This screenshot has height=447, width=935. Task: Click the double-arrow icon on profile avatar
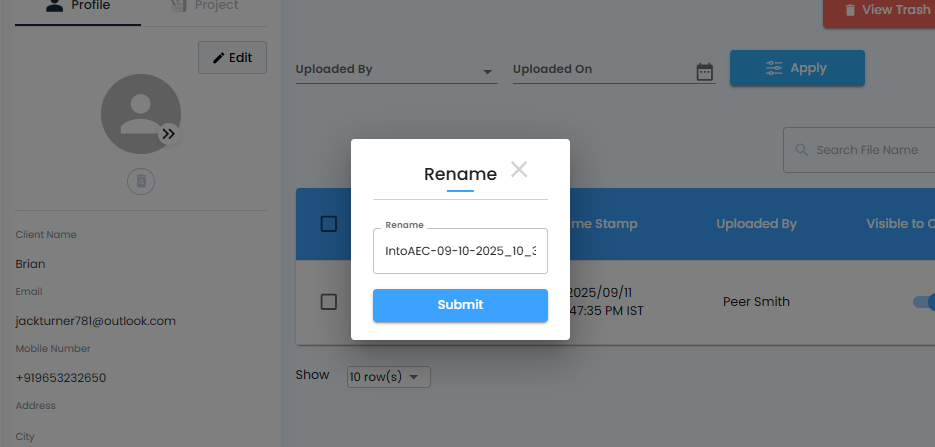tap(169, 134)
